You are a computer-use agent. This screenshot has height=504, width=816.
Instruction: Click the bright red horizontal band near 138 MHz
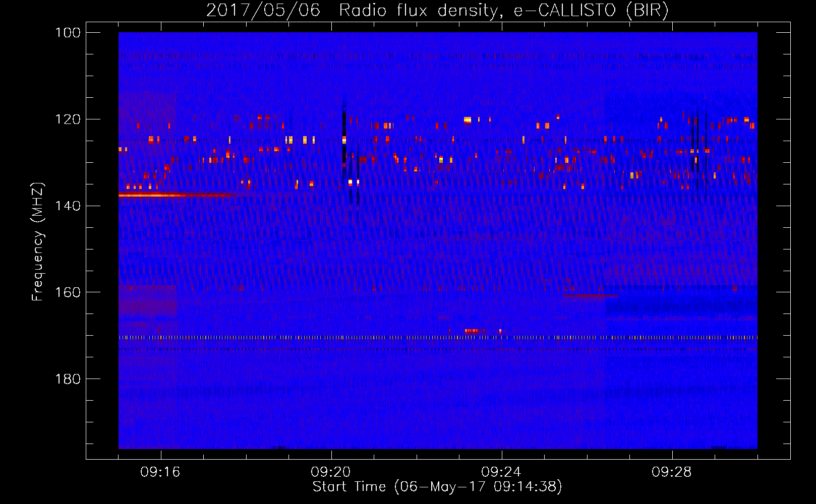(177, 195)
